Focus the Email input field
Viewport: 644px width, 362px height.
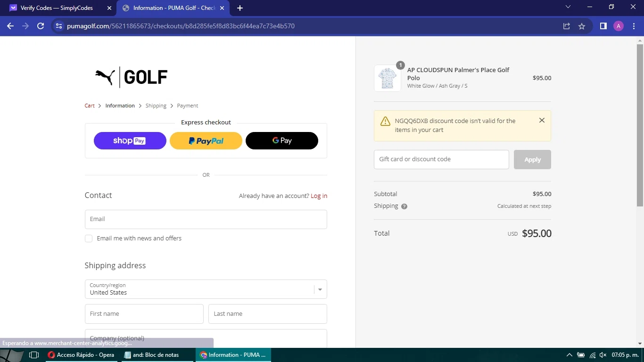click(x=206, y=219)
